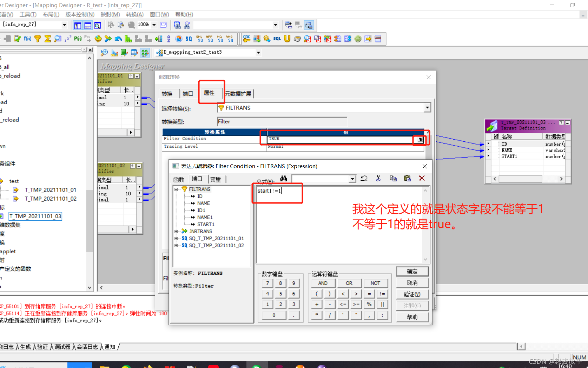Click undo icon in expression editor
This screenshot has width=588, height=368.
point(364,179)
